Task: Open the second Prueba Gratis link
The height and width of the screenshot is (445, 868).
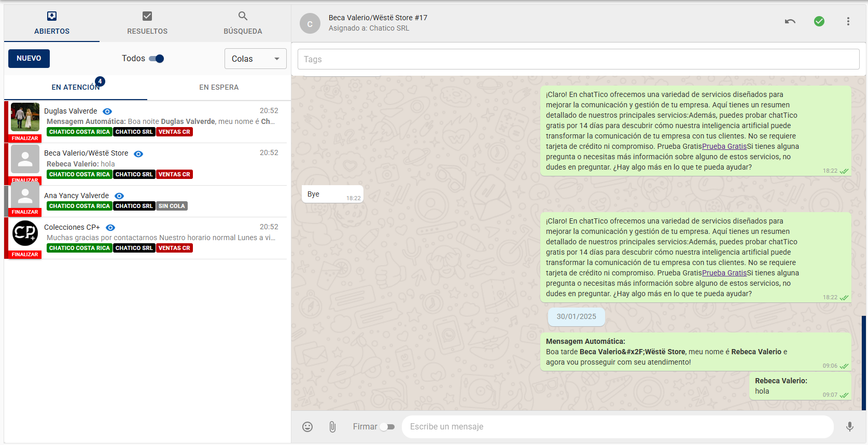Action: (x=724, y=273)
